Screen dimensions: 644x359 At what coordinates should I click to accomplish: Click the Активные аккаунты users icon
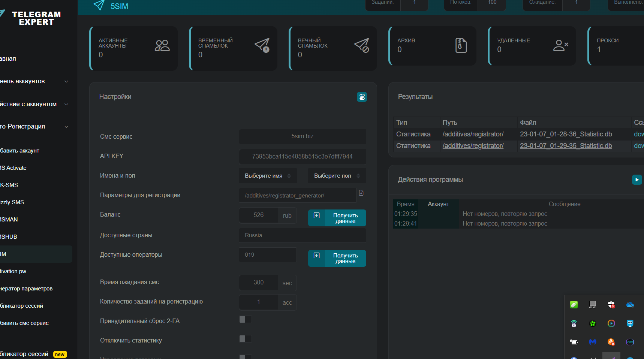coord(162,46)
